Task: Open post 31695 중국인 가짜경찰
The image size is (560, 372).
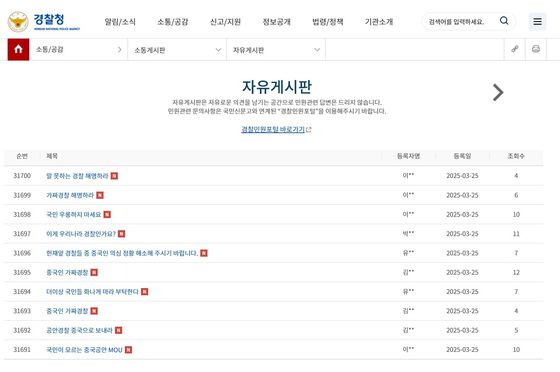Action: click(67, 272)
